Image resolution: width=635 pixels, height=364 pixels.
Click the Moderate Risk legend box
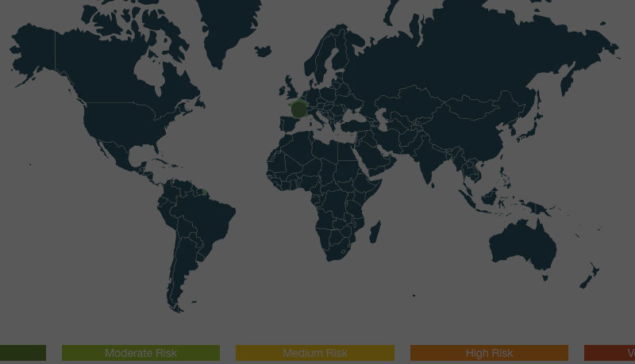140,353
